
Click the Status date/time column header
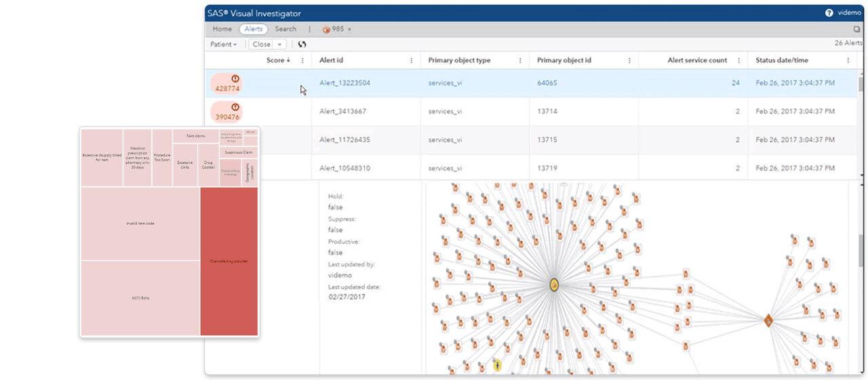(x=782, y=60)
